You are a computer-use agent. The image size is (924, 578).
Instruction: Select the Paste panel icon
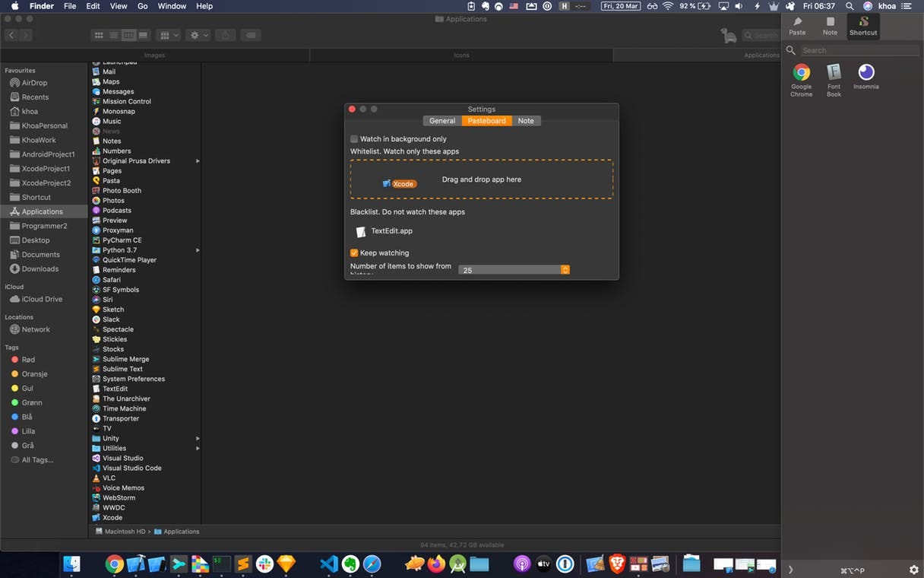point(796,26)
